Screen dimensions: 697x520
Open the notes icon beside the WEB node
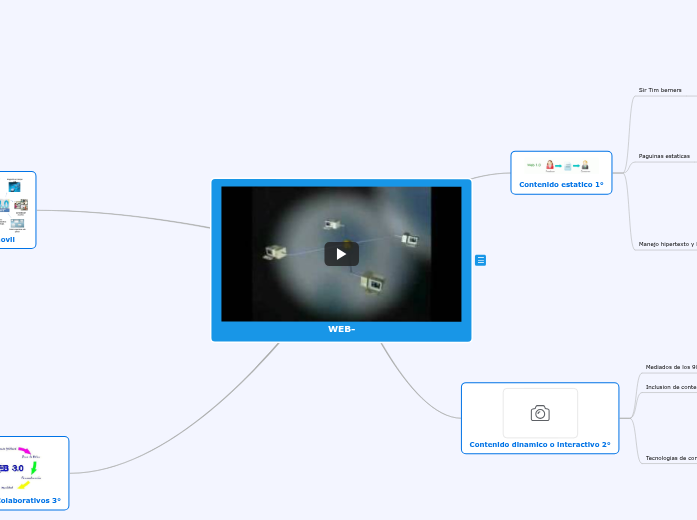click(481, 260)
